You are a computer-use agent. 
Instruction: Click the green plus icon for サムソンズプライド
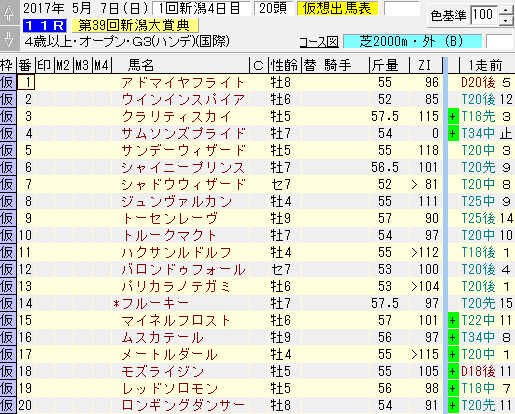[453, 133]
